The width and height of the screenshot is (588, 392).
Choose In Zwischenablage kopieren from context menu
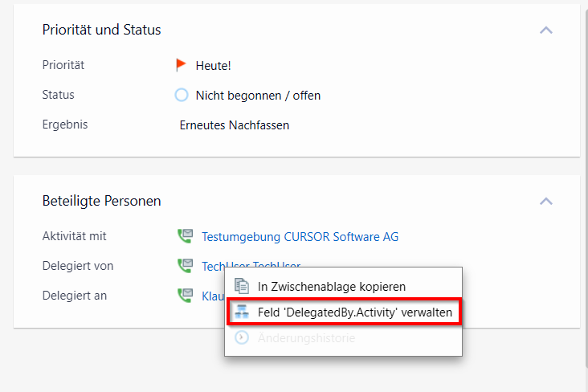pyautogui.click(x=343, y=287)
